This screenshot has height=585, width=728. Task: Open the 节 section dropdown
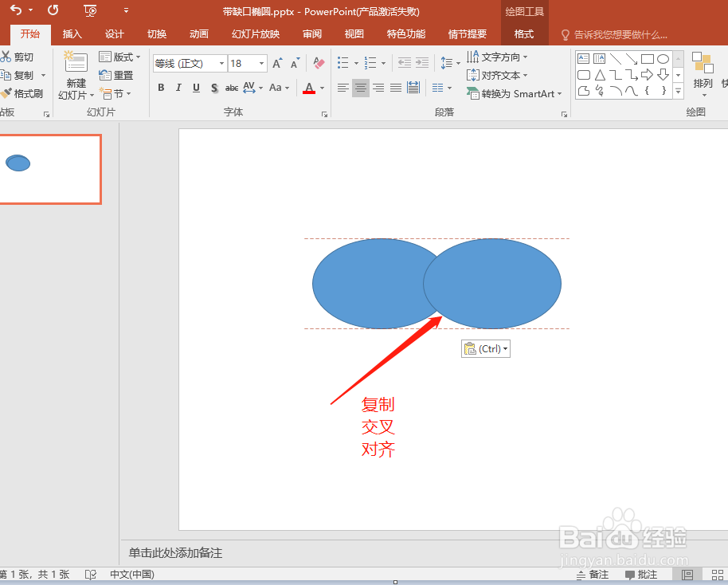coord(115,93)
